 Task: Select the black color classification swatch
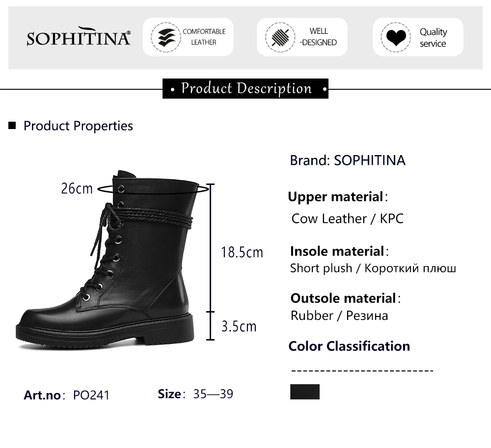pyautogui.click(x=305, y=392)
